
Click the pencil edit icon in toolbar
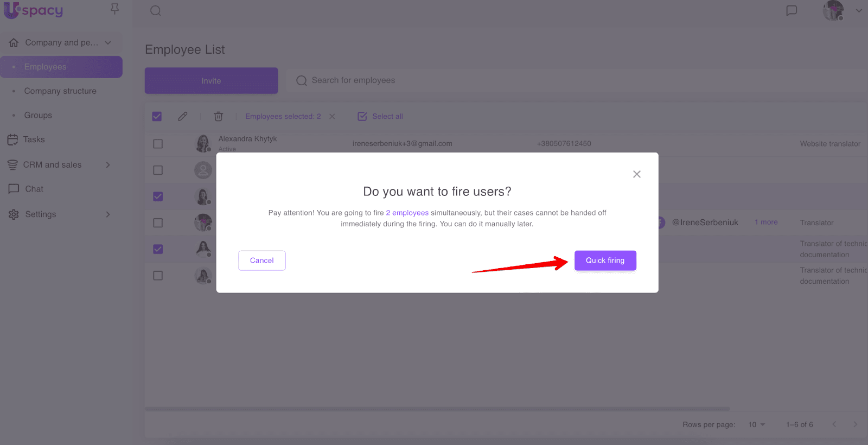pyautogui.click(x=183, y=116)
